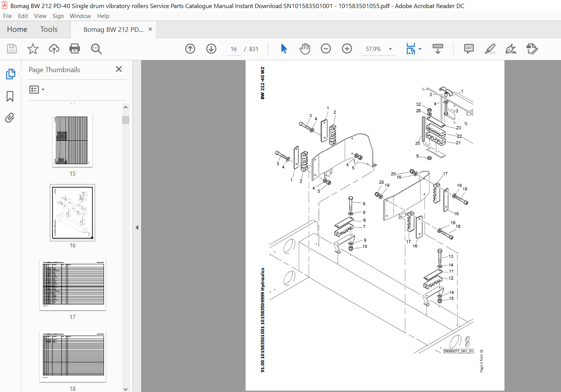The width and height of the screenshot is (561, 392).
Task: Select page 18 thumbnail
Action: click(72, 356)
